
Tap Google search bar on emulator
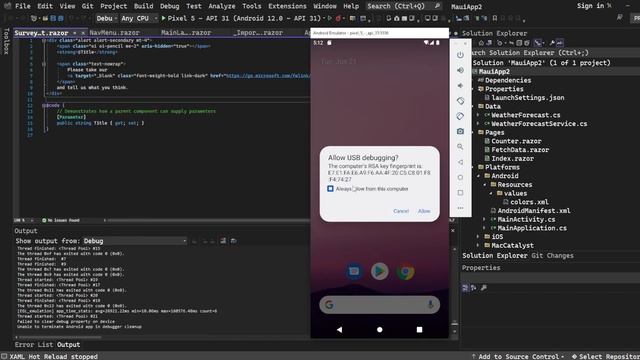(380, 304)
